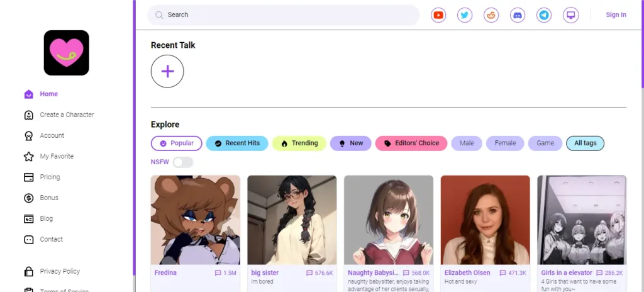Click the Sign In link
Screen dimensions: 644x292
point(616,15)
